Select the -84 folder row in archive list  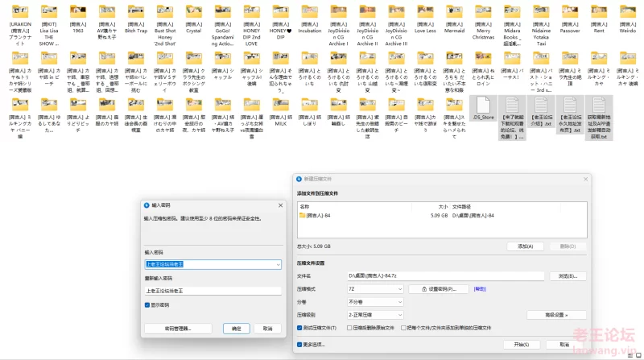[x=442, y=215]
